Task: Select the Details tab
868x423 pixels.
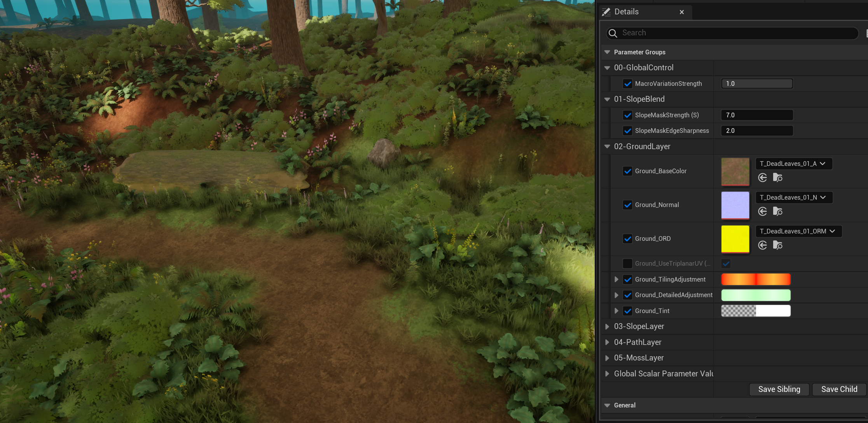Action: (x=626, y=12)
